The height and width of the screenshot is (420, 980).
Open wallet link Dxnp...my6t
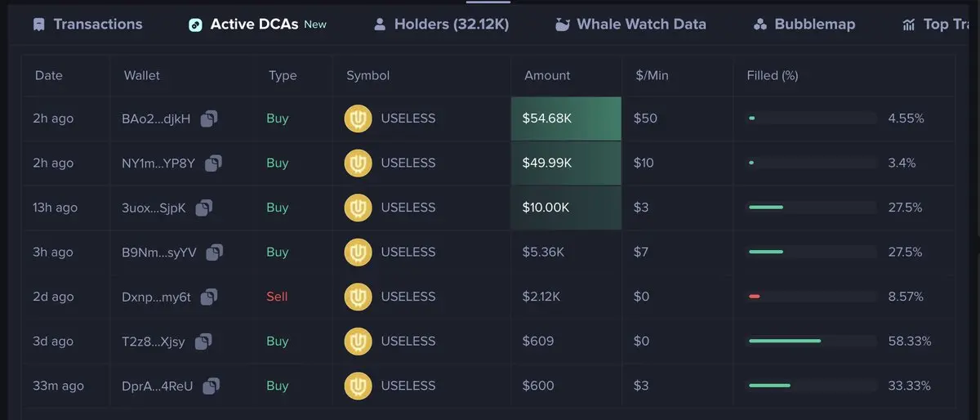(x=156, y=297)
